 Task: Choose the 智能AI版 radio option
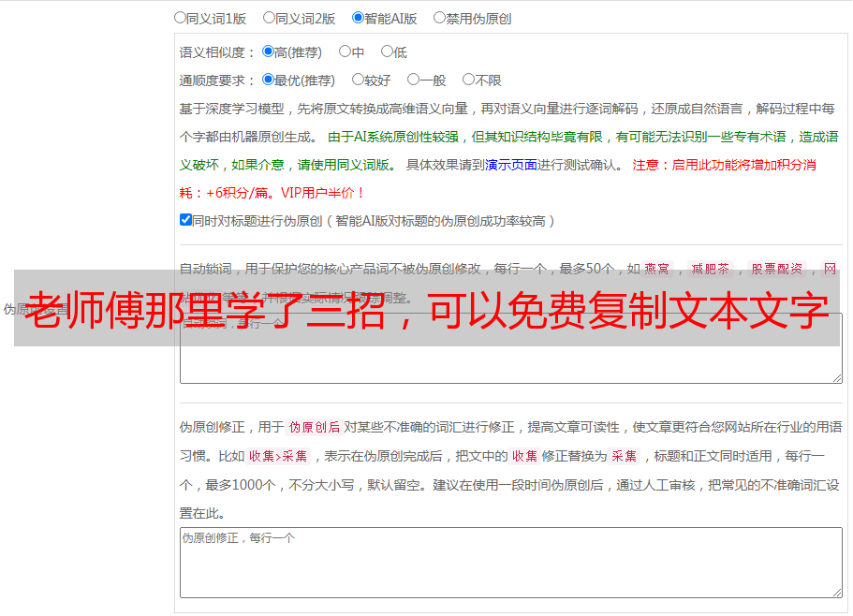point(358,18)
